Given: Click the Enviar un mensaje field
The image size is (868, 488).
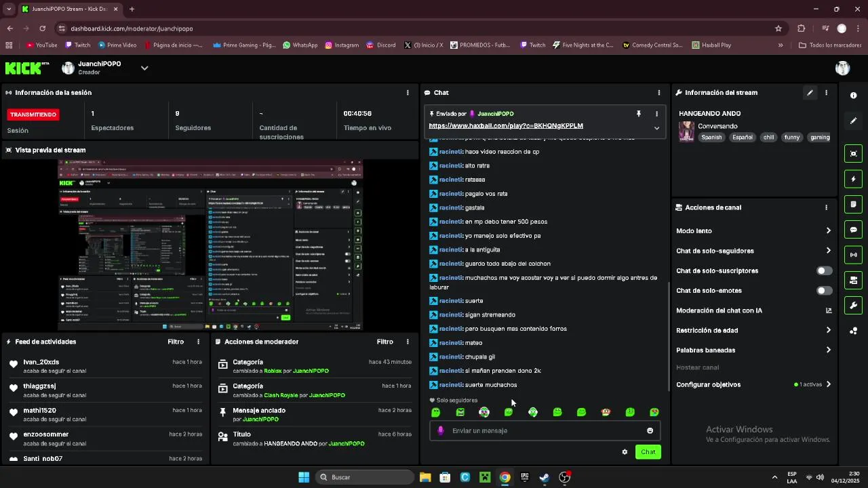Looking at the screenshot, I should 545,430.
